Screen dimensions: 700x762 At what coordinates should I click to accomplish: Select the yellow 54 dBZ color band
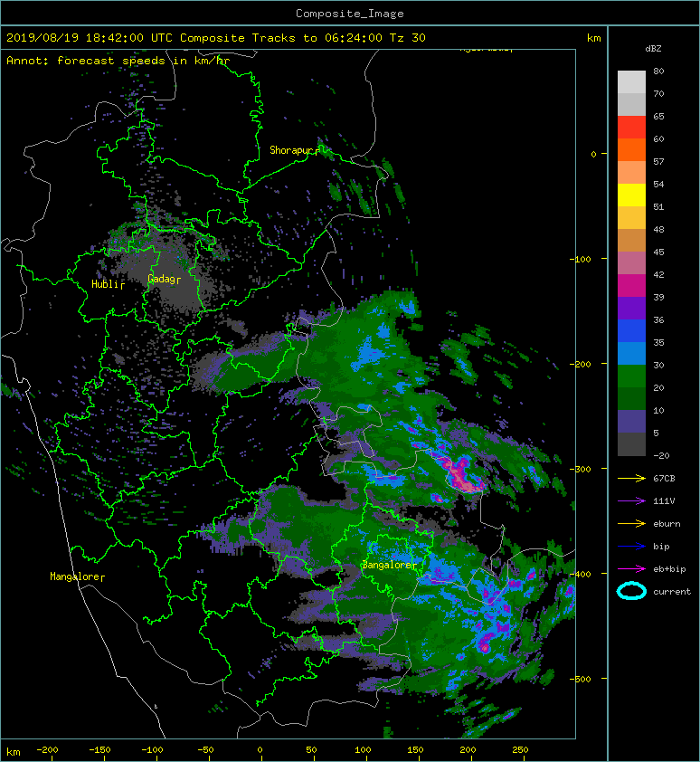coord(631,195)
